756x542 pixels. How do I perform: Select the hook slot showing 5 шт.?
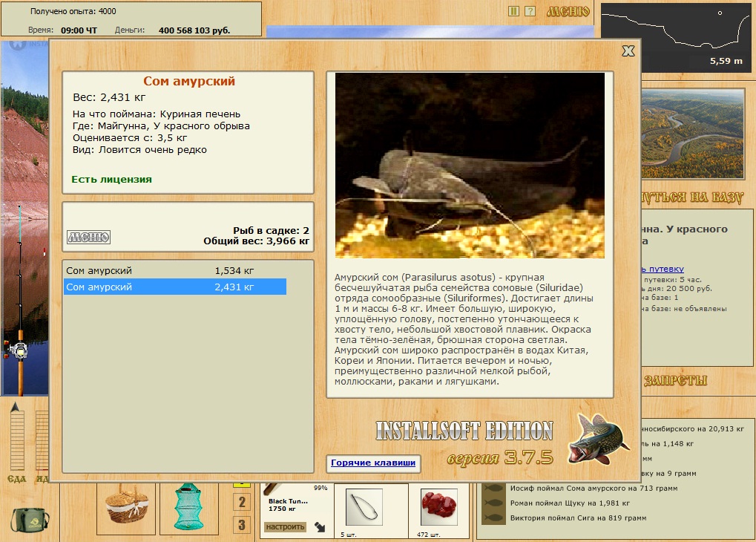pyautogui.click(x=364, y=507)
